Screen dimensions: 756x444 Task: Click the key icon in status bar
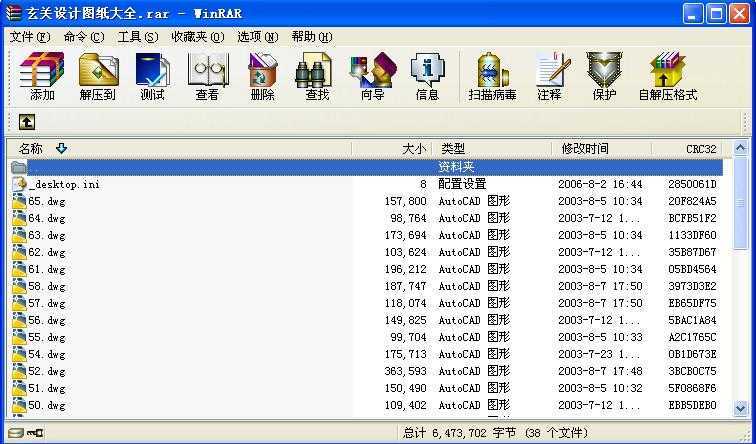35,432
